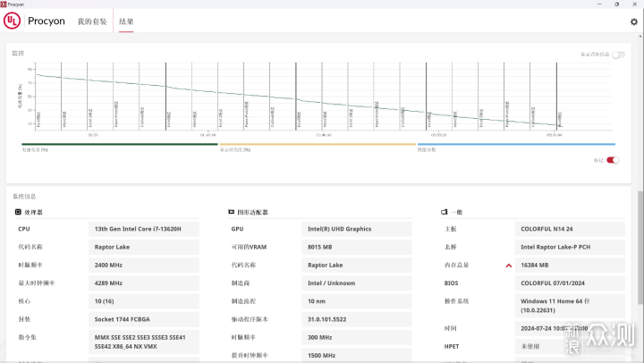Click the 'COLORFUL N14 24' motherboard value
Viewport: 644px width, 363px height.
pyautogui.click(x=570, y=229)
